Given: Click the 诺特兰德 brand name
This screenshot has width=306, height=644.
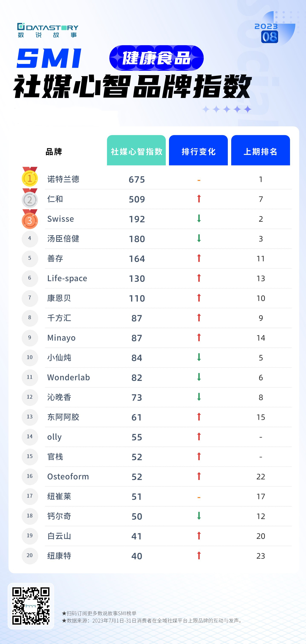Looking at the screenshot, I should coord(63,179).
